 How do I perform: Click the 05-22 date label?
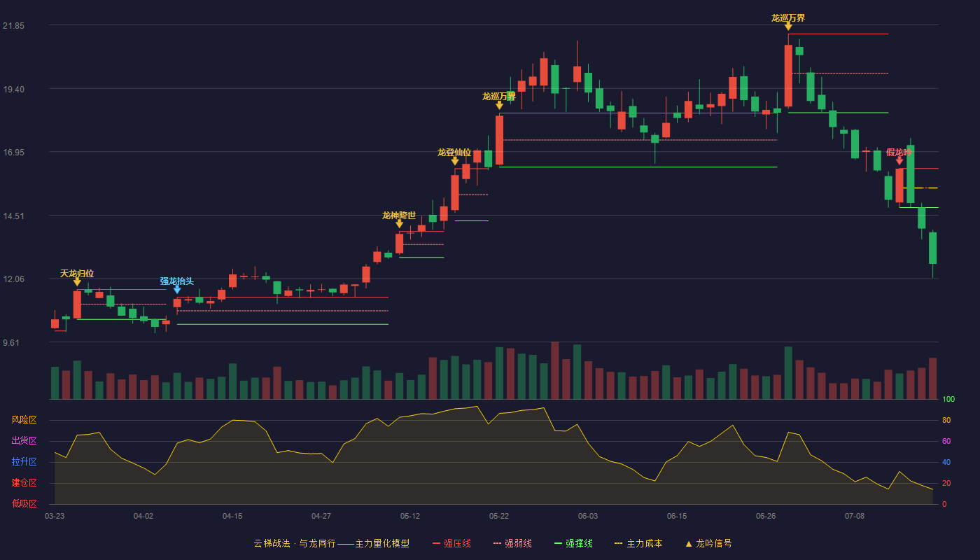[499, 516]
